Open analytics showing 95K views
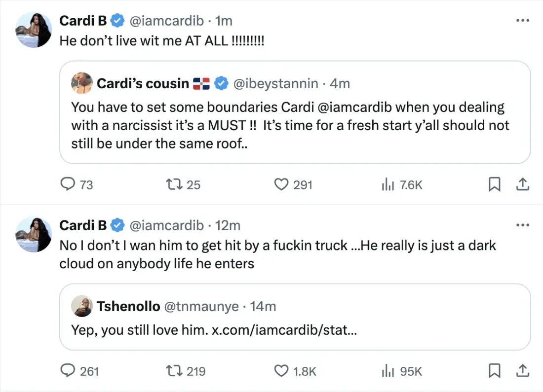The width and height of the screenshot is (543, 392). (388, 371)
